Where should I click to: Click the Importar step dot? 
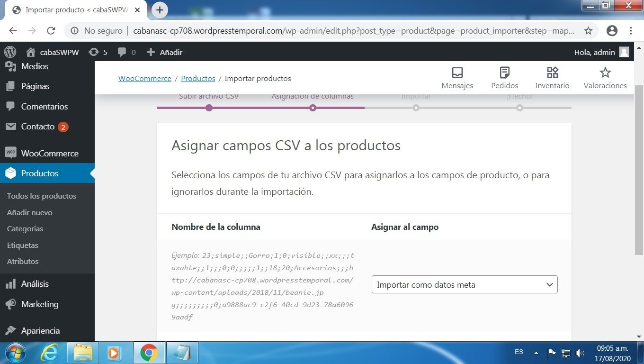coord(416,108)
